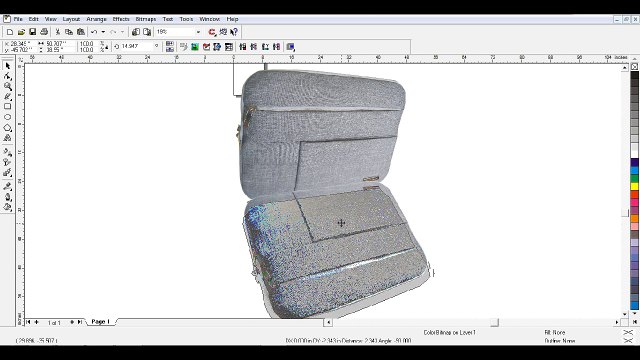Select the Ellipse tool
The width and height of the screenshot is (640, 360).
[8, 117]
